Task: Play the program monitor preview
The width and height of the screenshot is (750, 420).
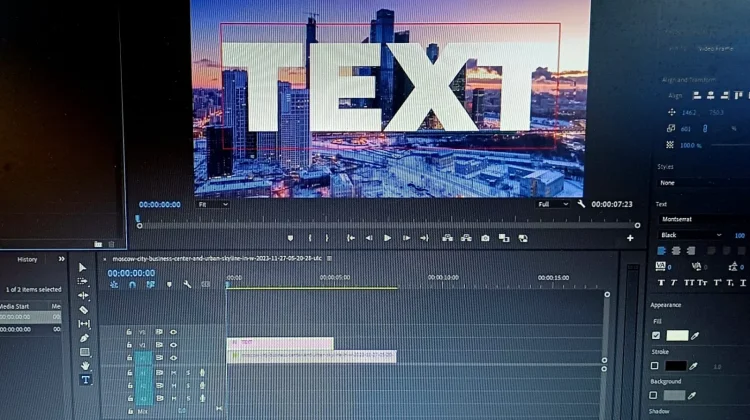Action: (x=387, y=238)
